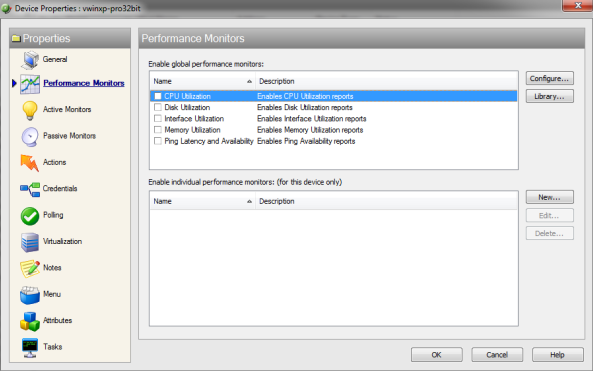Open the Passive Monitors section
Viewport: 593px width, 371px height.
click(x=69, y=136)
